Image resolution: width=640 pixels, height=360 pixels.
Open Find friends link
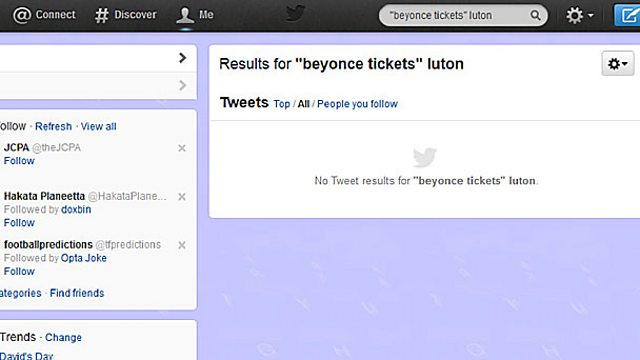coord(77,293)
